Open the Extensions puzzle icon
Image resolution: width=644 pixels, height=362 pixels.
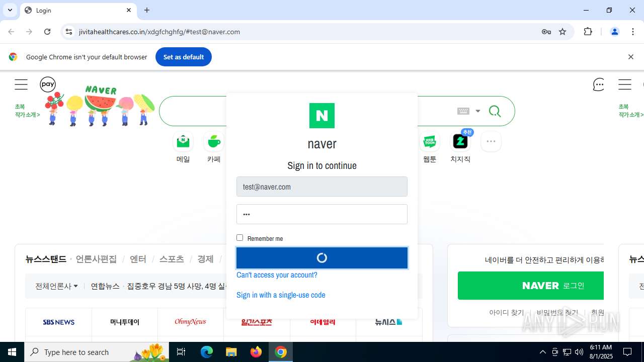click(x=588, y=32)
